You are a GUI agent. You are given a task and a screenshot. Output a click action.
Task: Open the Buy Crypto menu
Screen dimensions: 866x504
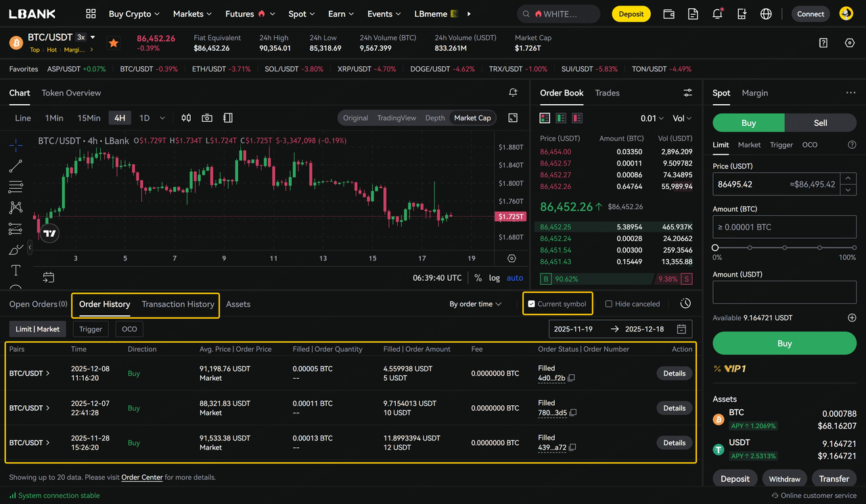coord(134,14)
